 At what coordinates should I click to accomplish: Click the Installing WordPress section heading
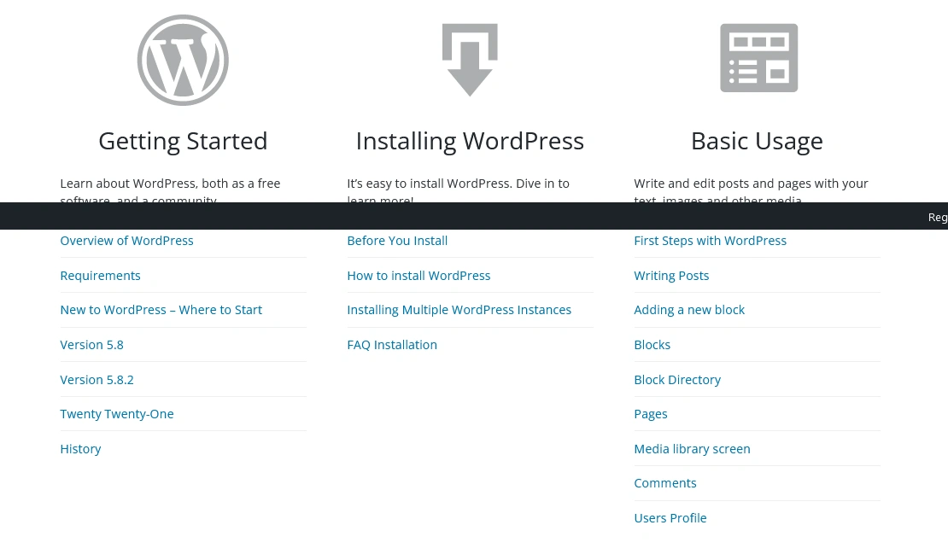tap(470, 140)
